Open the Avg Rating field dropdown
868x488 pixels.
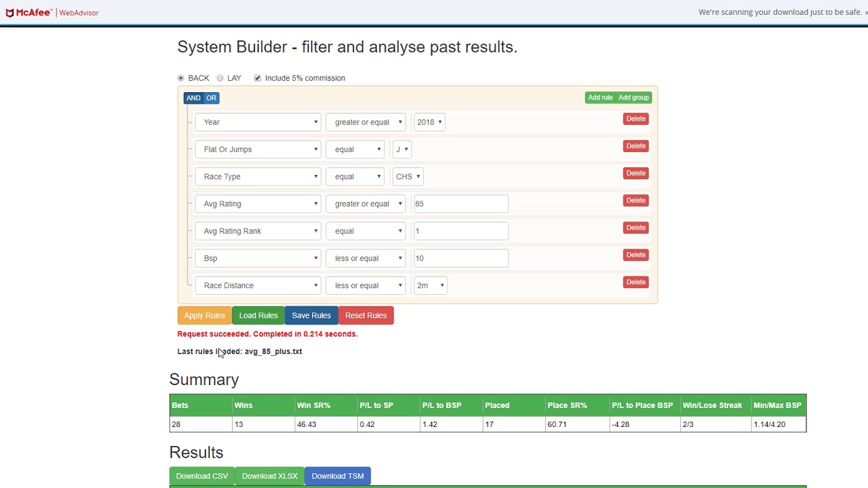258,203
